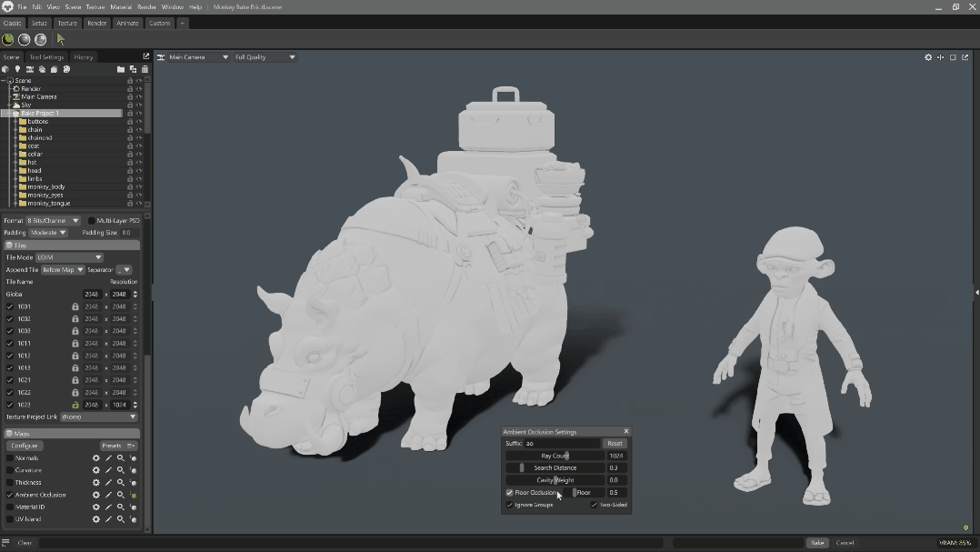Image resolution: width=980 pixels, height=552 pixels.
Task: Select the arrow cursor tool
Action: (61, 39)
